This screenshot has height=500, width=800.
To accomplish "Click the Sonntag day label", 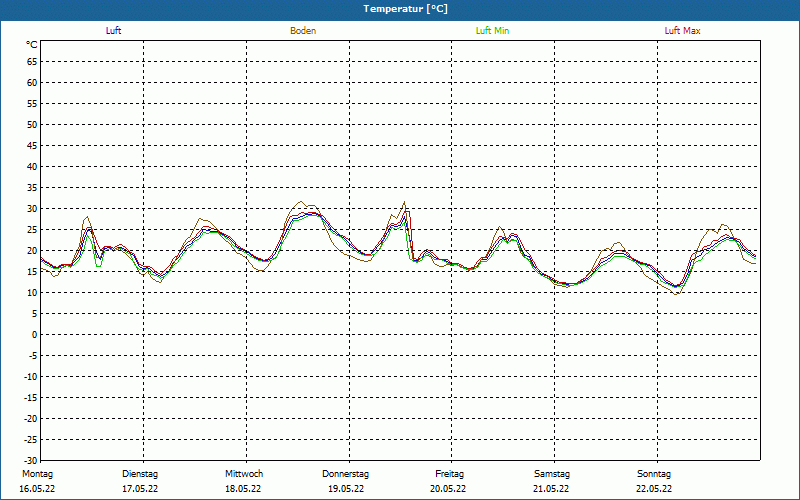I will [x=654, y=474].
